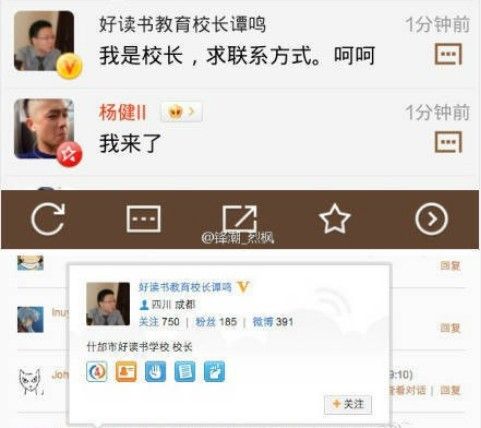Open comment icon in brown toolbar
This screenshot has width=481, height=428.
pos(144,219)
